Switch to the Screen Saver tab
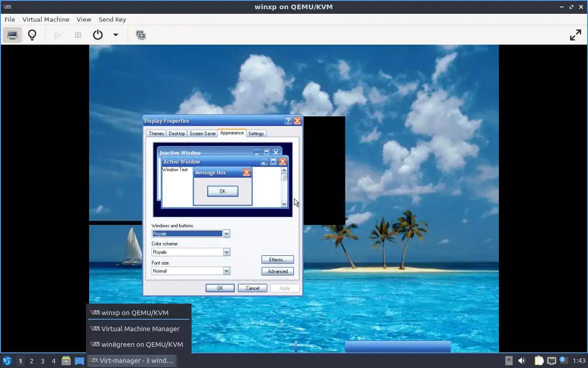The image size is (588, 368). coord(203,133)
